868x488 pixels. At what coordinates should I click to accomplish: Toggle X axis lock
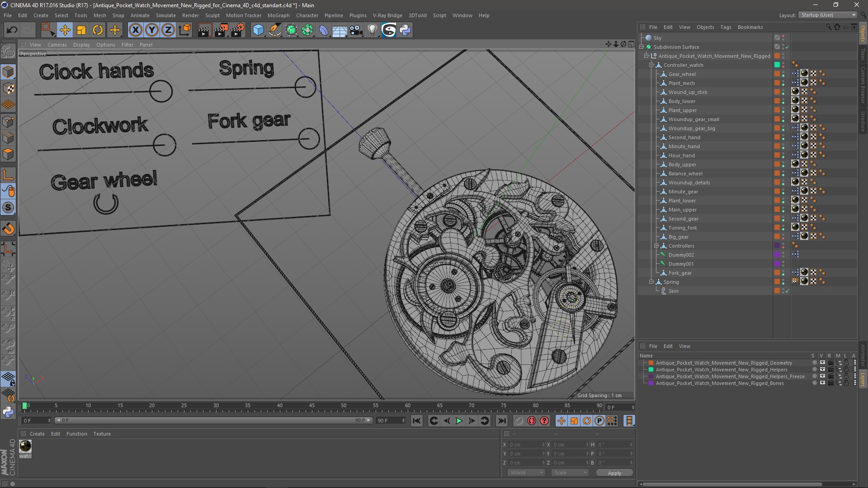(135, 30)
